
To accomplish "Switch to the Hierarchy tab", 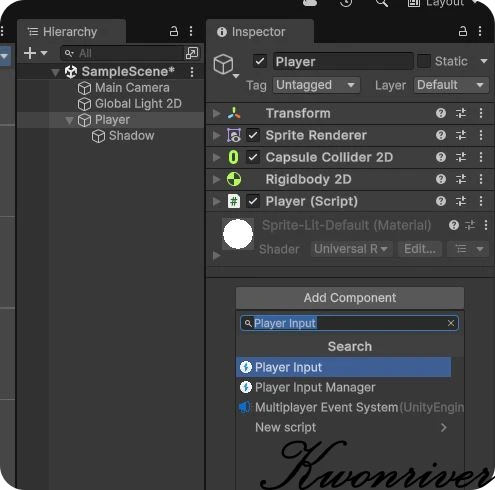I will click(71, 32).
